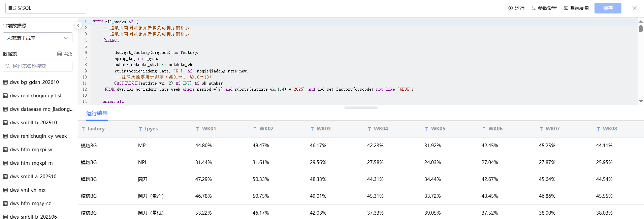Fold code at line 1 arrow
This screenshot has height=219, width=644.
click(x=89, y=23)
